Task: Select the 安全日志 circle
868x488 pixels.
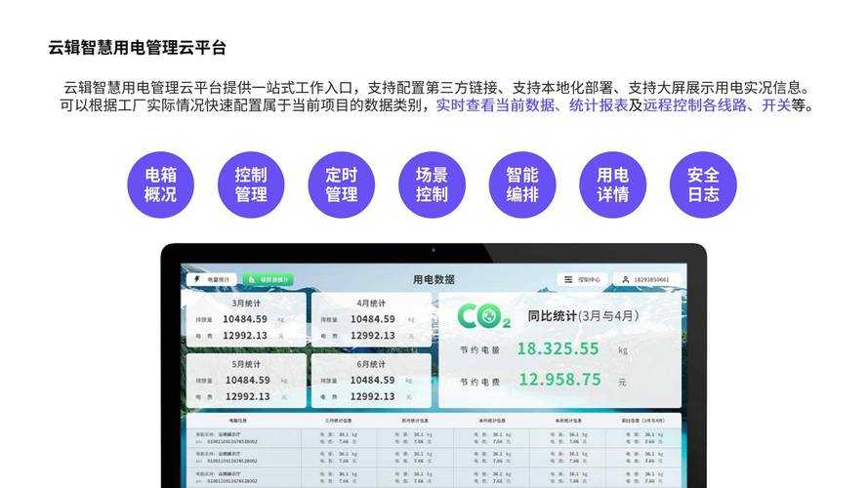Action: coord(703,184)
